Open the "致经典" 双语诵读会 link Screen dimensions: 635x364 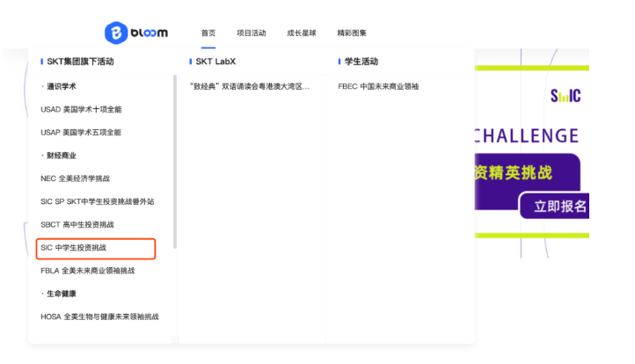[250, 86]
